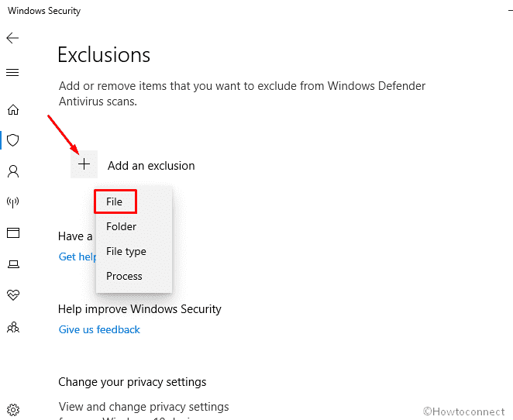
Task: Click the Add an exclusion label
Action: [151, 166]
